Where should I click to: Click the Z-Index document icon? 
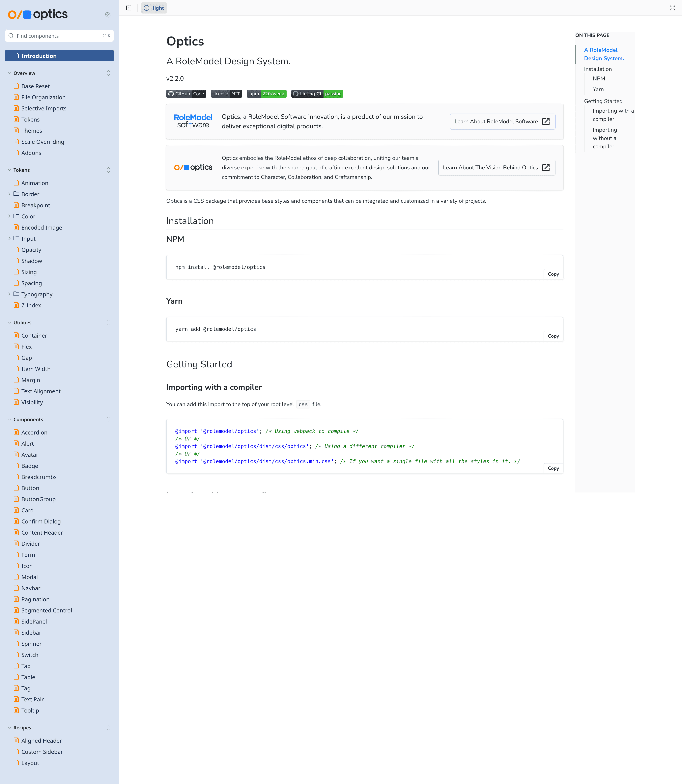tap(16, 305)
